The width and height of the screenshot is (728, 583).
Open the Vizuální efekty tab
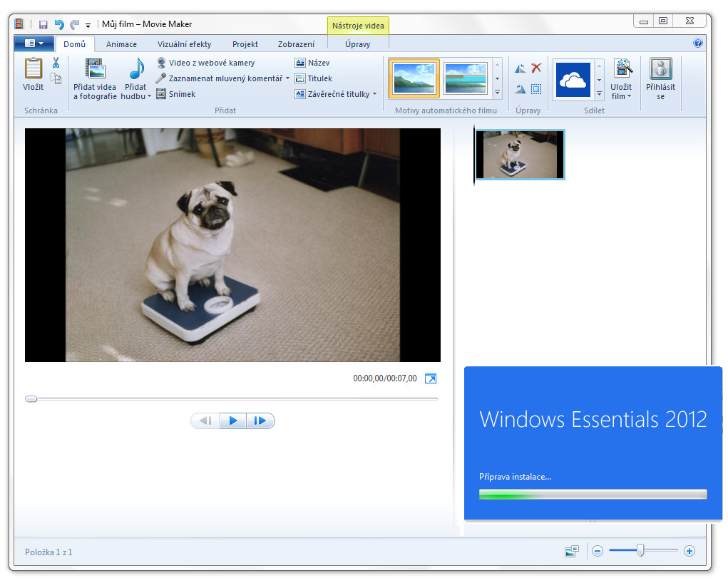(x=185, y=44)
